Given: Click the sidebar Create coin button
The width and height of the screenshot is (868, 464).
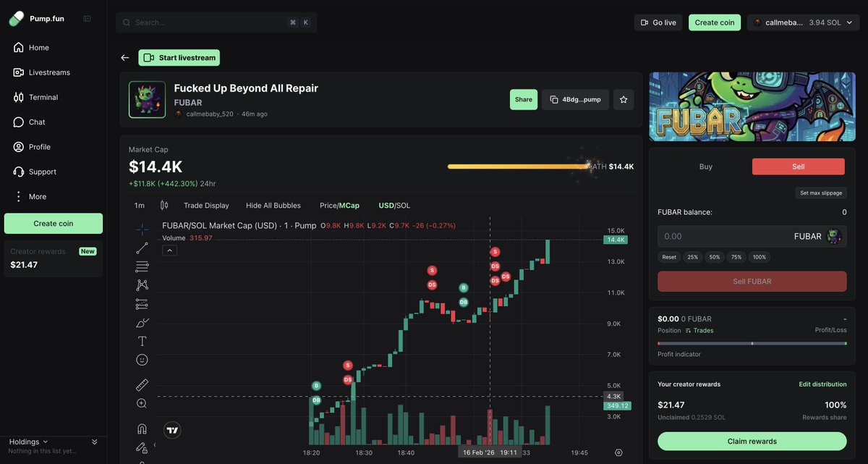Looking at the screenshot, I should click(x=54, y=224).
